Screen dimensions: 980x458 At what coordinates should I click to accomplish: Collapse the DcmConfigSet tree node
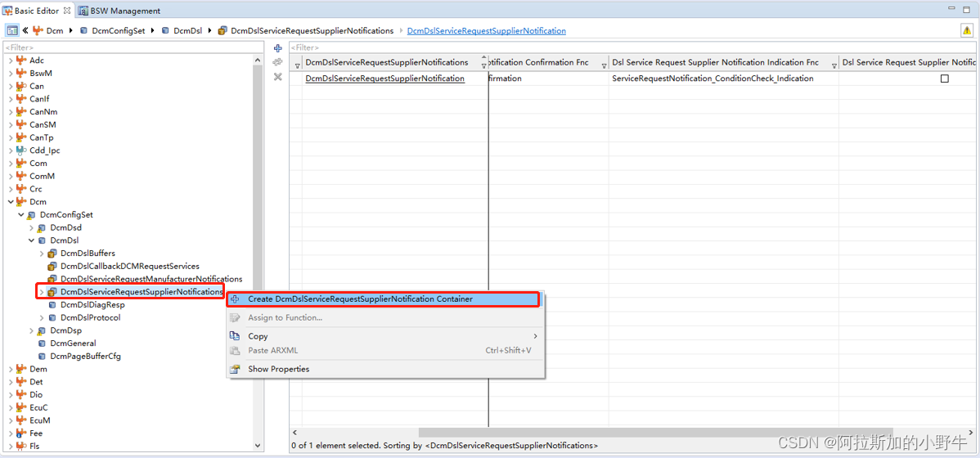point(21,215)
